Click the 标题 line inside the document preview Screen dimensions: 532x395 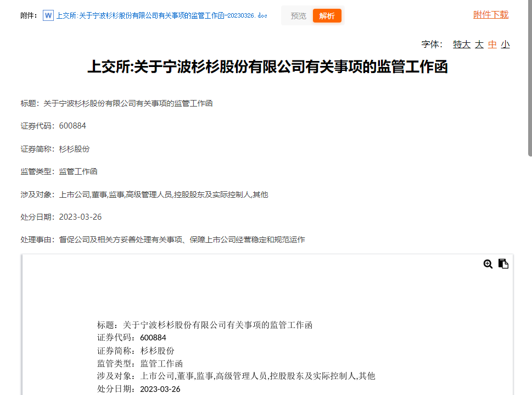[x=204, y=325]
